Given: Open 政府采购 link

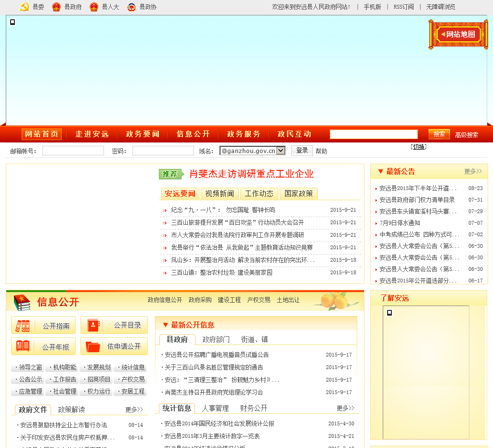Looking at the screenshot, I should tap(200, 300).
